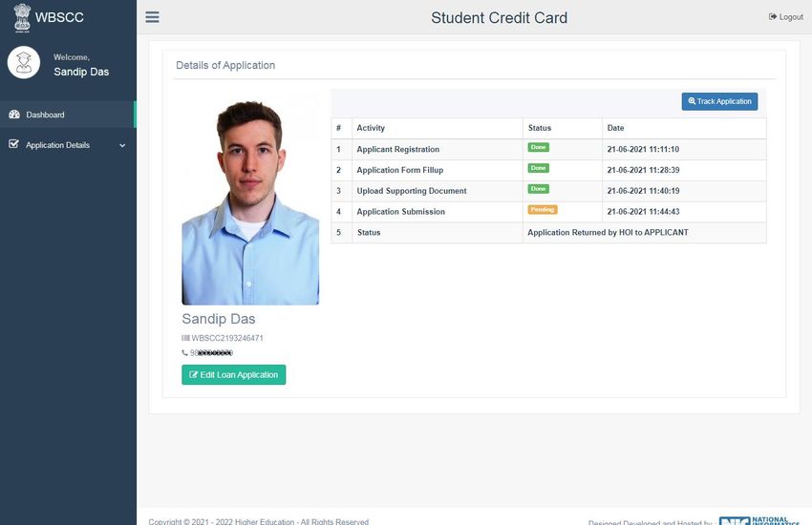Open the Dashboard menu item
Image resolution: width=812 pixels, height=525 pixels.
point(68,115)
